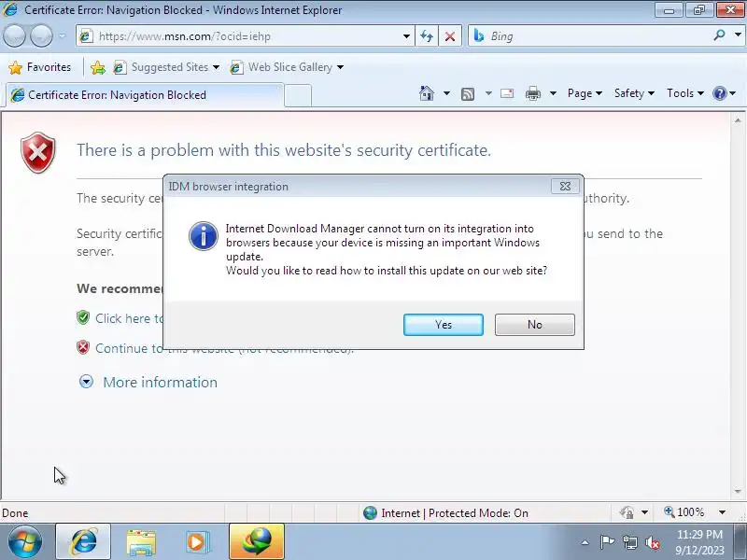Open recent pages dropdown beside Forward button
This screenshot has width=747, height=560.
coord(63,35)
